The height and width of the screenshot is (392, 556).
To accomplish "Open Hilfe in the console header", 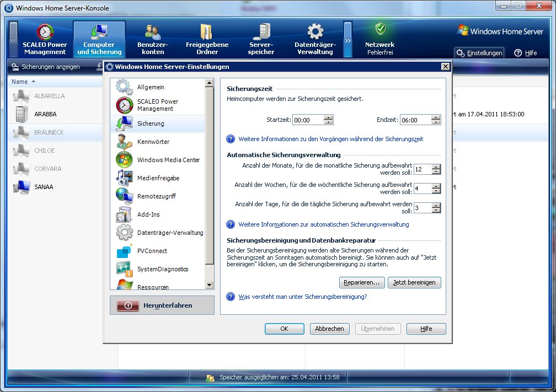I will 526,53.
